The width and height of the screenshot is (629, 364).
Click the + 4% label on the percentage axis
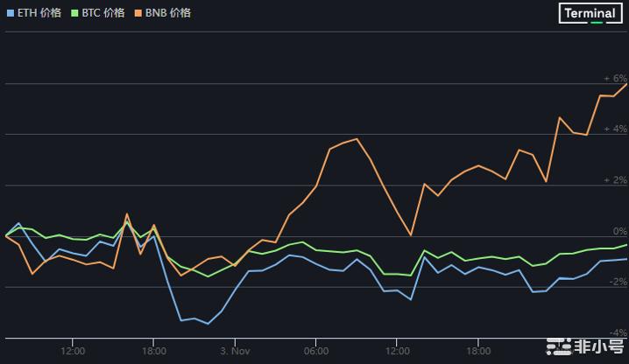click(615, 129)
